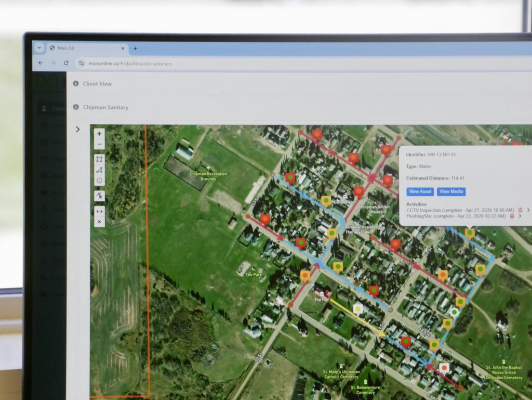
Task: Click the info icon next to Client View
Action: (x=76, y=84)
